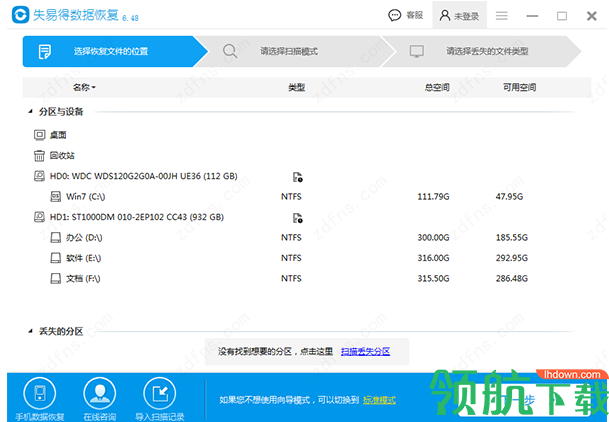The image size is (609, 422).
Task: Click HD0 disk scan-file icon
Action: [x=298, y=177]
